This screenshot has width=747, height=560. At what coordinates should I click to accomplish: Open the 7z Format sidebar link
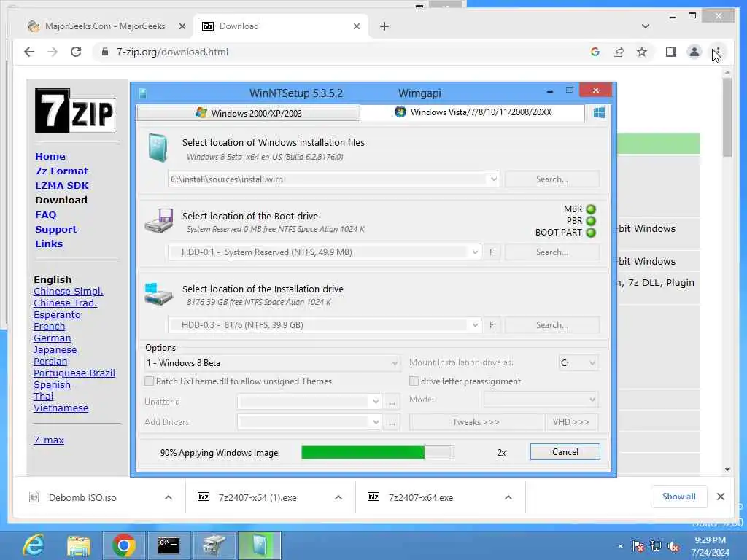(x=61, y=171)
